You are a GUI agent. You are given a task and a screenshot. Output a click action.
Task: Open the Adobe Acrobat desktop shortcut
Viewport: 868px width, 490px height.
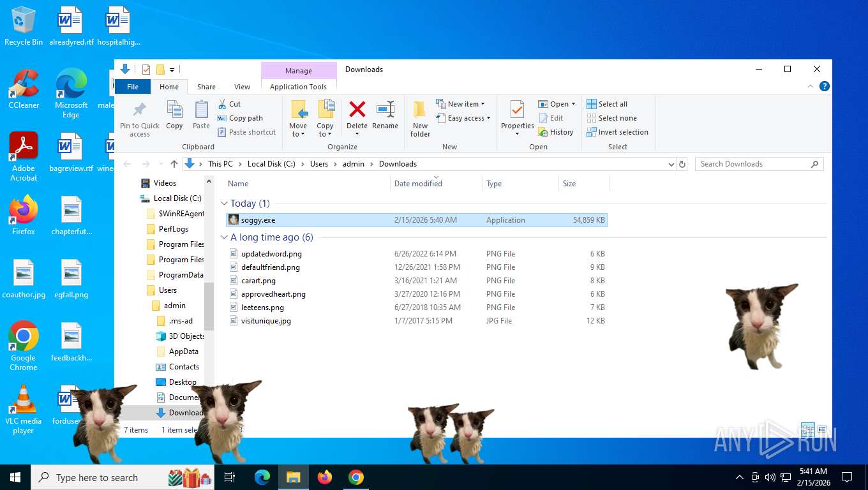pos(24,157)
